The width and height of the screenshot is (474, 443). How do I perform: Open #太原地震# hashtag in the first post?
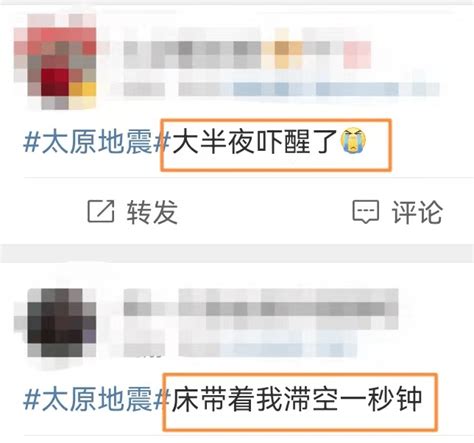97,143
